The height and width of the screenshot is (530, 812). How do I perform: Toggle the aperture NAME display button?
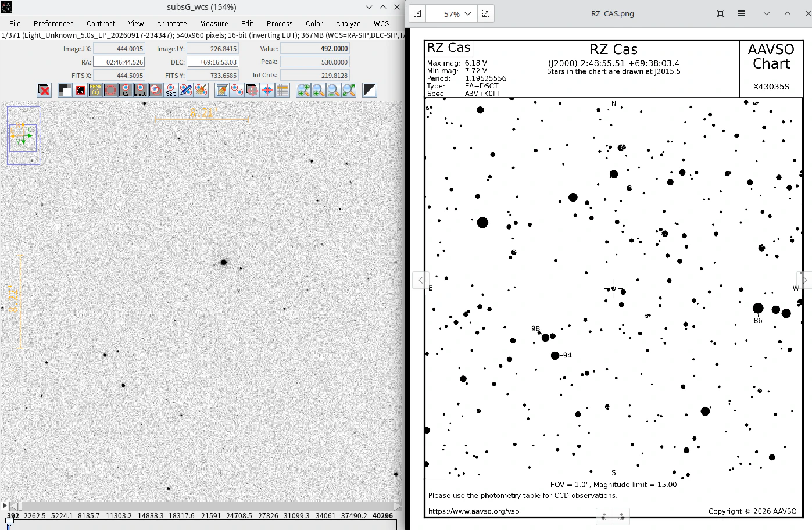click(x=95, y=90)
